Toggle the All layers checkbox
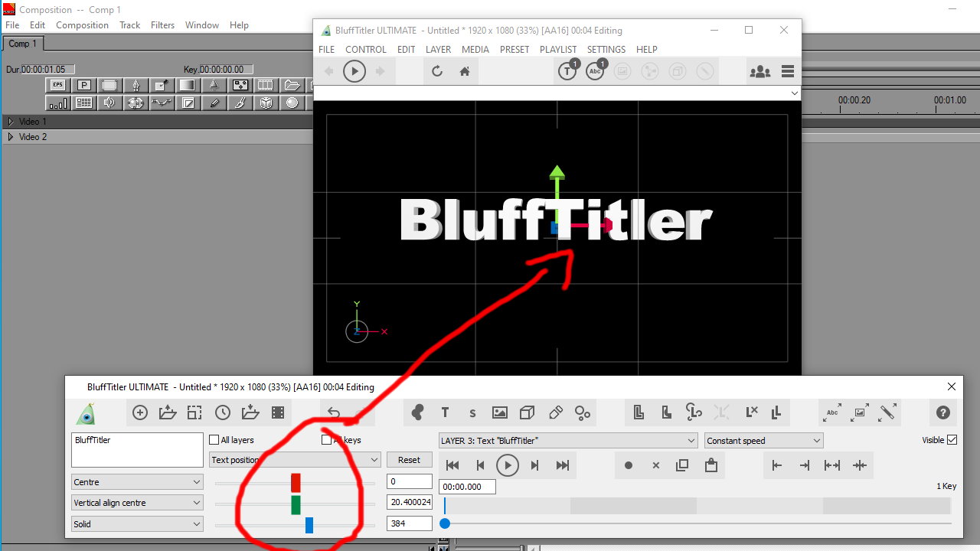The width and height of the screenshot is (980, 551). (x=214, y=440)
